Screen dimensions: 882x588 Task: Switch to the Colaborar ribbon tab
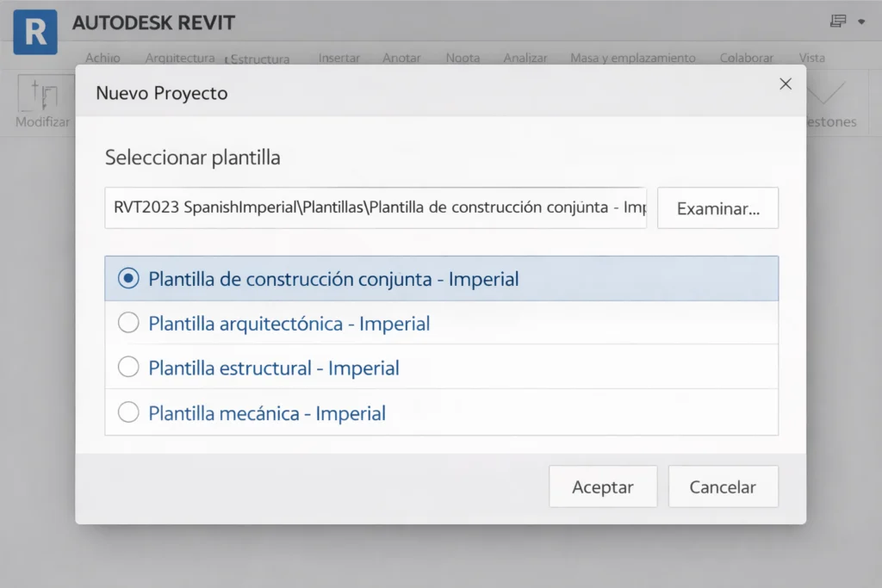click(746, 58)
